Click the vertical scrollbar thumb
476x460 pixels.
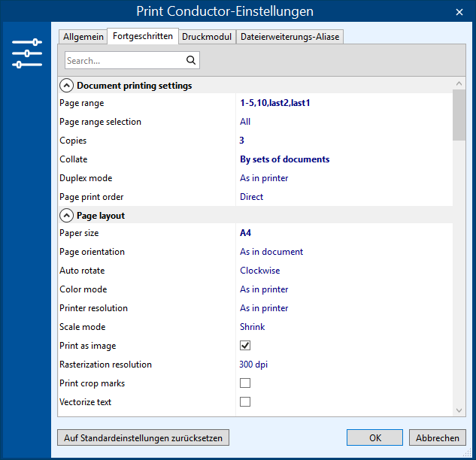(459, 115)
